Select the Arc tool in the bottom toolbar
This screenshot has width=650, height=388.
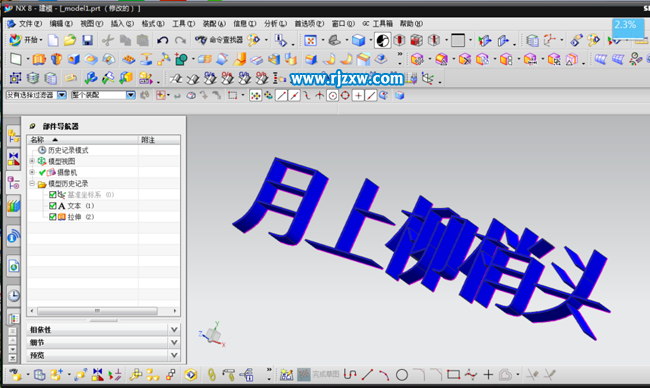[x=384, y=375]
